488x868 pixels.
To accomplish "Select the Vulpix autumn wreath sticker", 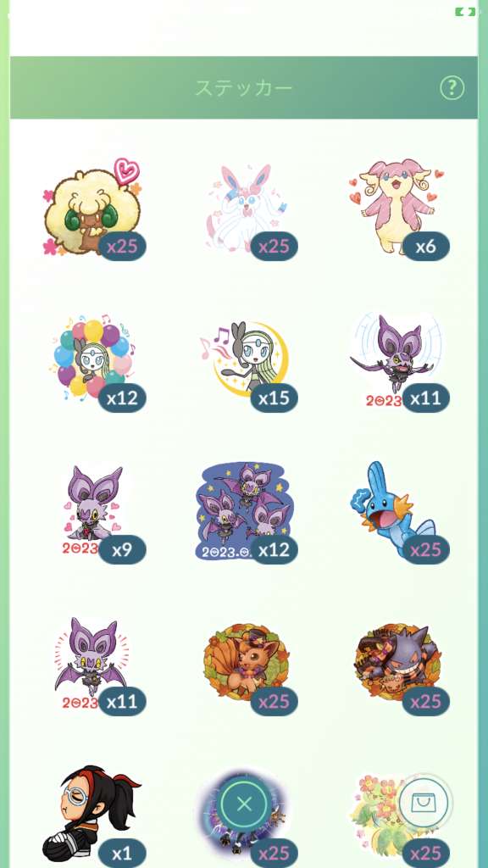I will (246, 661).
